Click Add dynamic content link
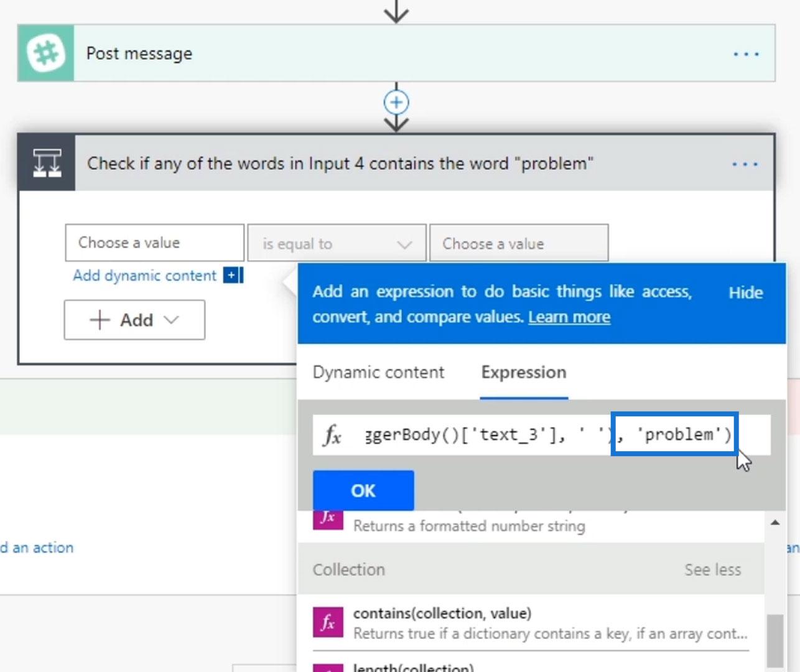Image resolution: width=800 pixels, height=672 pixels. click(x=144, y=276)
